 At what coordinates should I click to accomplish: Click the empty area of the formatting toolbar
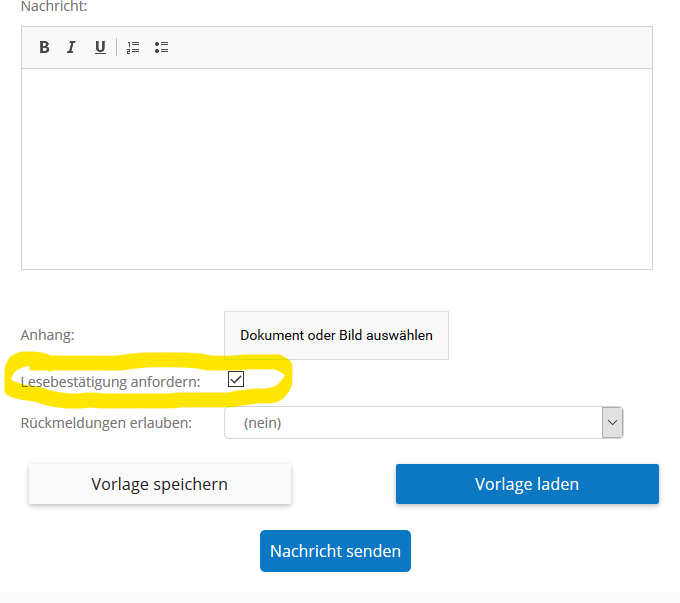pyautogui.click(x=408, y=47)
